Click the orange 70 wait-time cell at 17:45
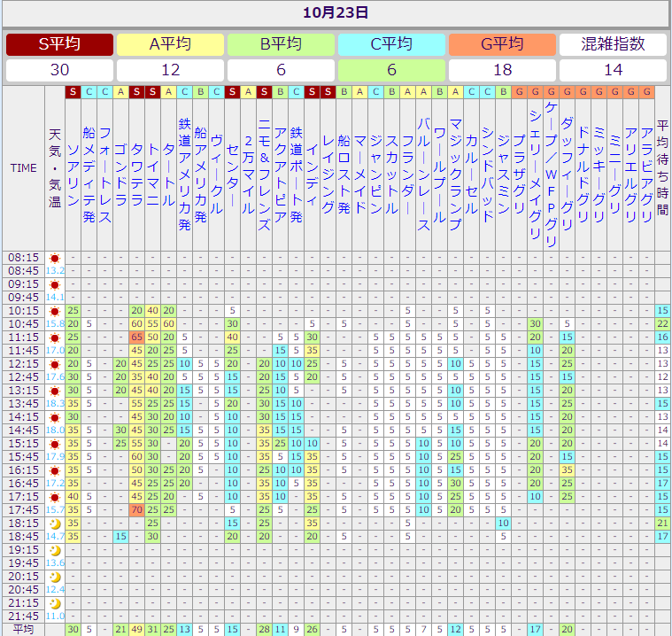Screen dimensions: 672x636 136,510
